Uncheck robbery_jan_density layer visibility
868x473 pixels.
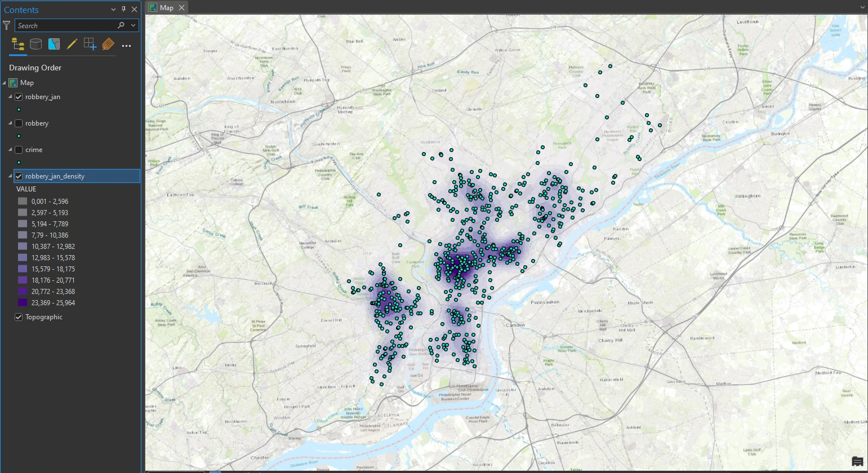[x=19, y=176]
